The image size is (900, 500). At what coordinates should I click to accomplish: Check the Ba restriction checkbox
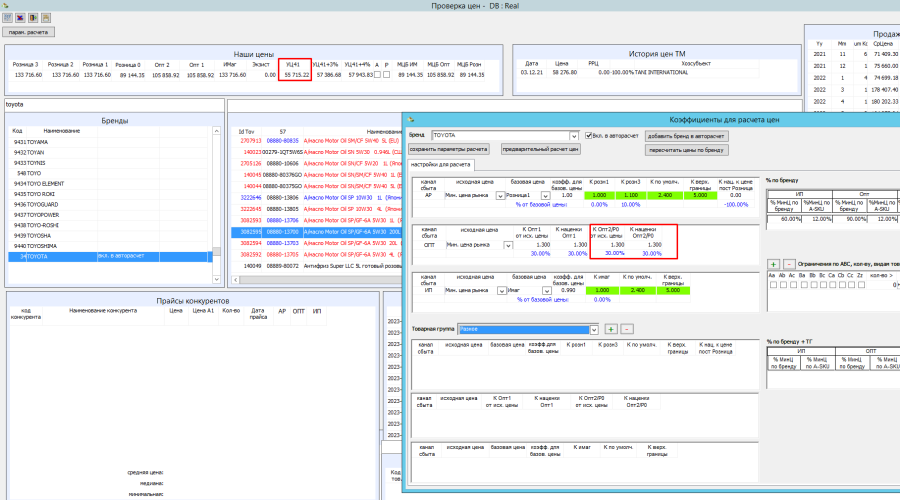pos(804,285)
